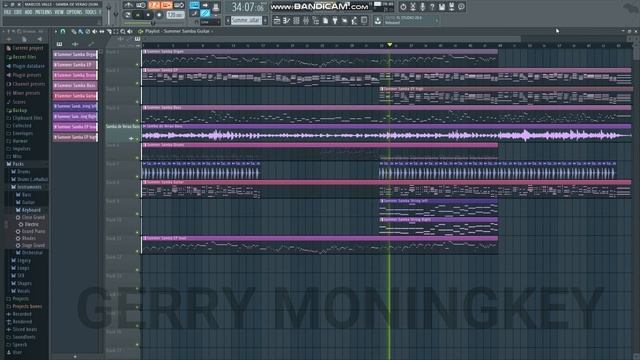Toggle the typing keyboard to piano icon

pos(195,5)
